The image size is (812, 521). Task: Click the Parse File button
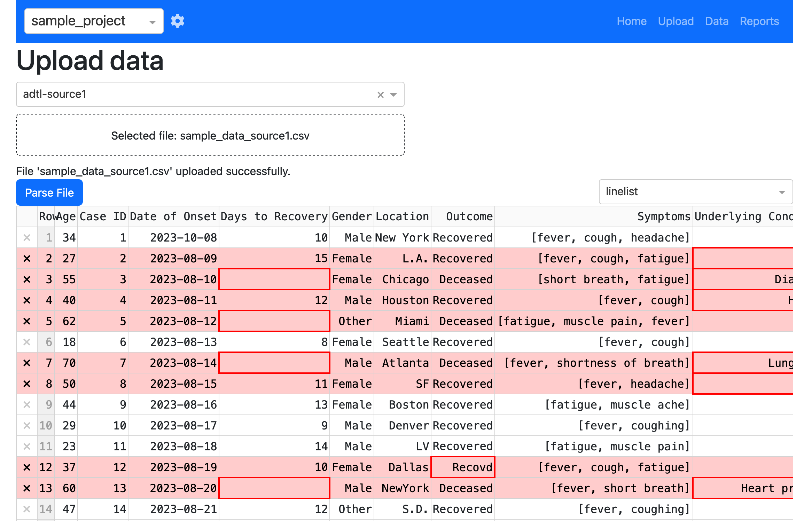click(x=49, y=192)
